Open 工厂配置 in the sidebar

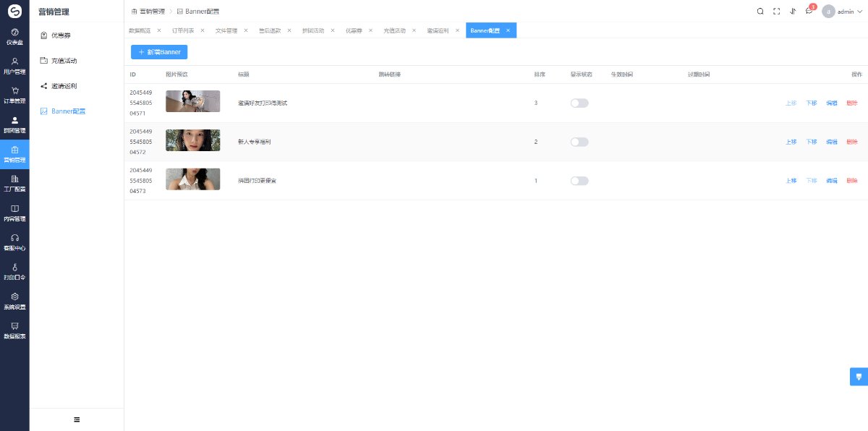[14, 184]
